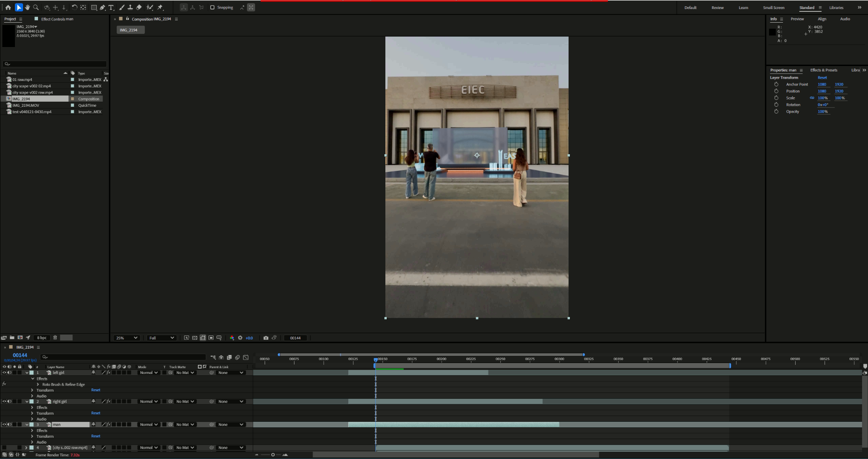
Task: Open the Graph Editor
Action: (246, 357)
